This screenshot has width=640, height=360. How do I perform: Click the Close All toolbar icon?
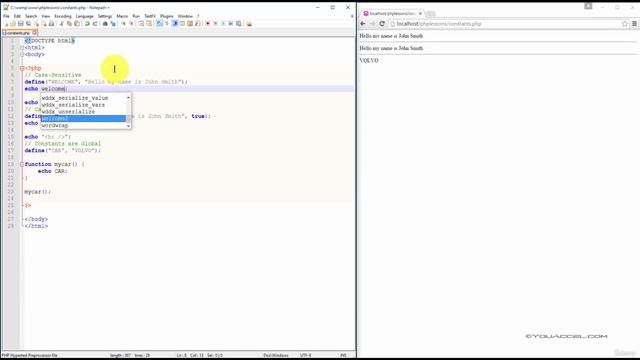point(44,24)
